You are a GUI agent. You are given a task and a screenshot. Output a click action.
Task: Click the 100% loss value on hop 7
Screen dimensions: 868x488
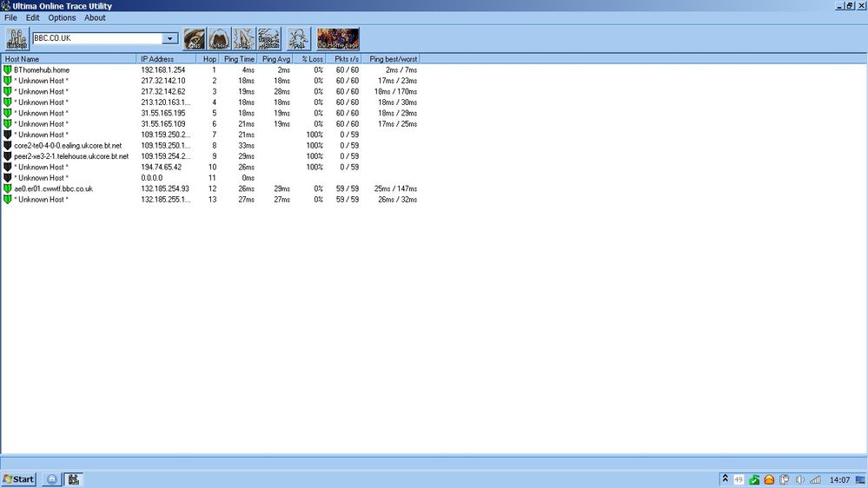pyautogui.click(x=315, y=135)
